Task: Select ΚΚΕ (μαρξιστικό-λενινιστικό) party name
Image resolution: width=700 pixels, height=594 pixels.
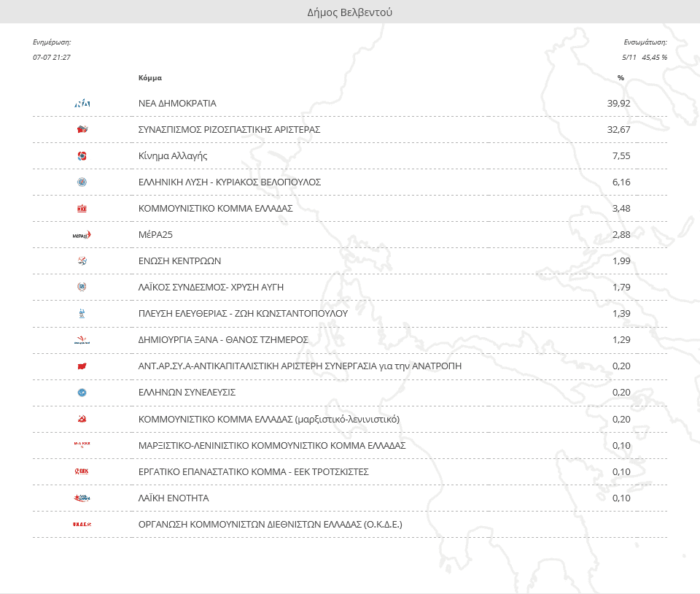Action: coord(269,420)
